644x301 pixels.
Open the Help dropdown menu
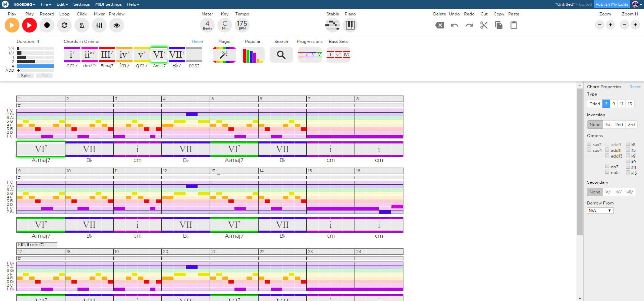[133, 4]
